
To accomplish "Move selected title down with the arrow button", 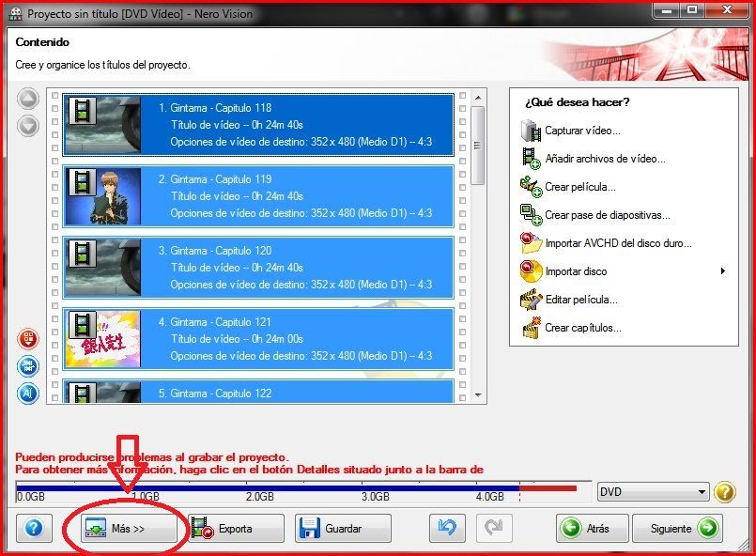I will pyautogui.click(x=28, y=126).
